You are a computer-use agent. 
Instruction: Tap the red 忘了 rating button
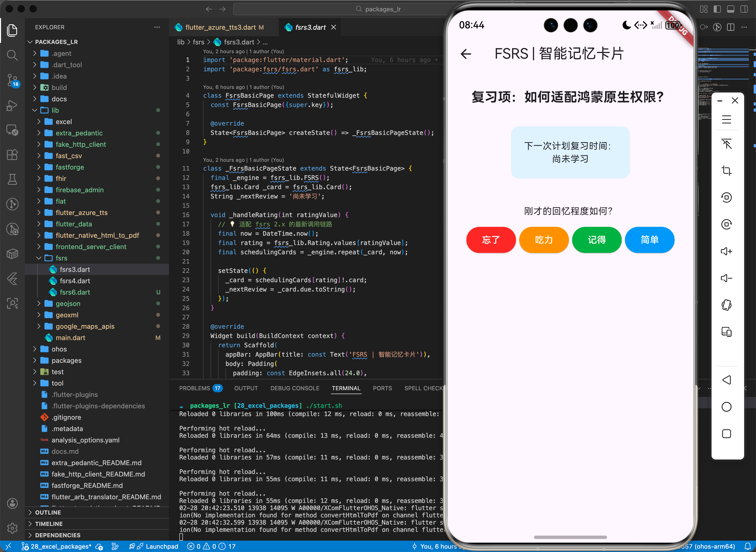coord(490,240)
